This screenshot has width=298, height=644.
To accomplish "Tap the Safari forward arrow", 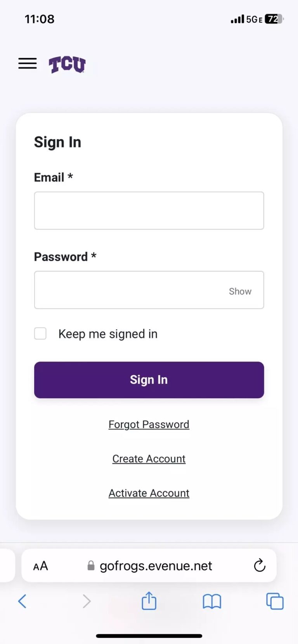I will point(87,601).
